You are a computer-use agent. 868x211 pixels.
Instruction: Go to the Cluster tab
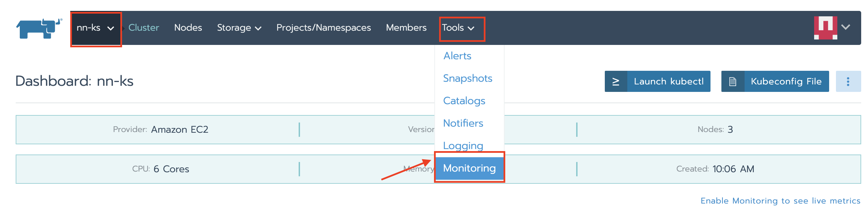(144, 28)
